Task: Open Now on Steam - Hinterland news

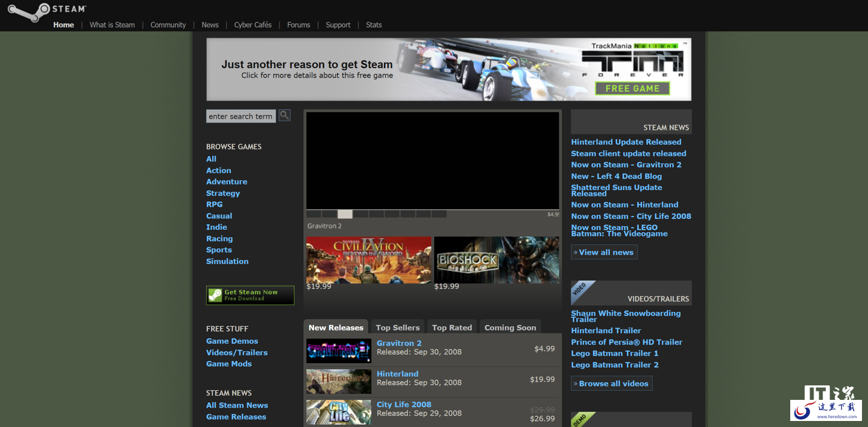Action: click(624, 205)
